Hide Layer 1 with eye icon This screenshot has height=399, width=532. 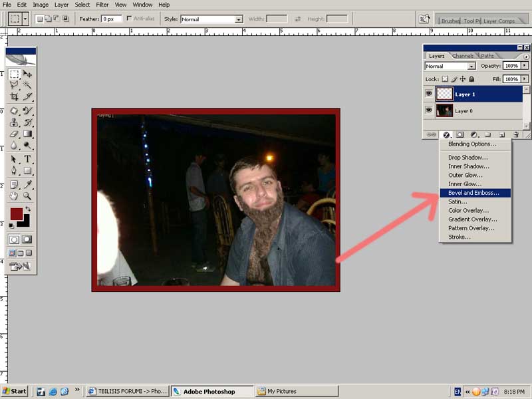tap(429, 93)
